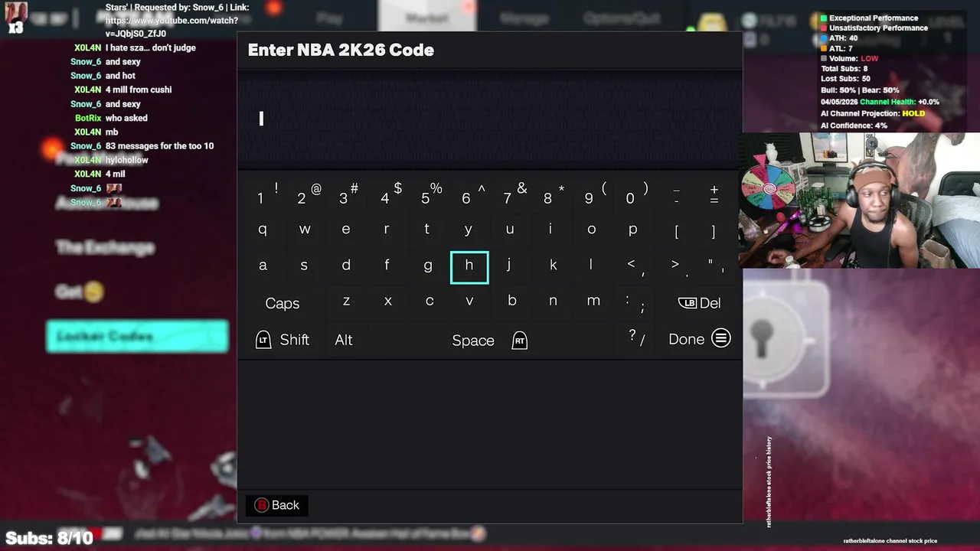Select the 'u' key
The width and height of the screenshot is (980, 551).
[510, 230]
